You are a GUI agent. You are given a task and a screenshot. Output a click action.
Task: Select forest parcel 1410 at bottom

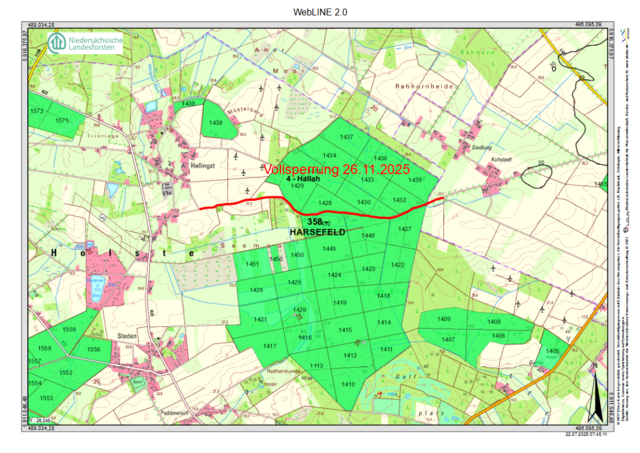[348, 384]
